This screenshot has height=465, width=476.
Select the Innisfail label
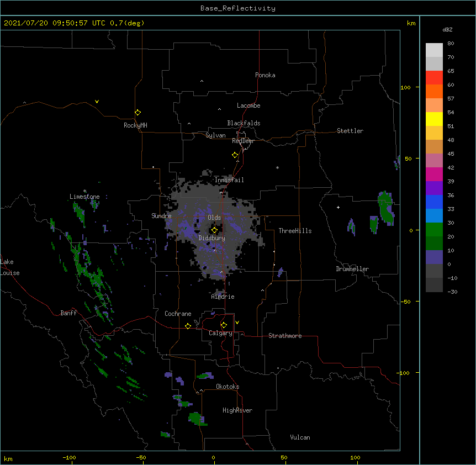coord(229,180)
